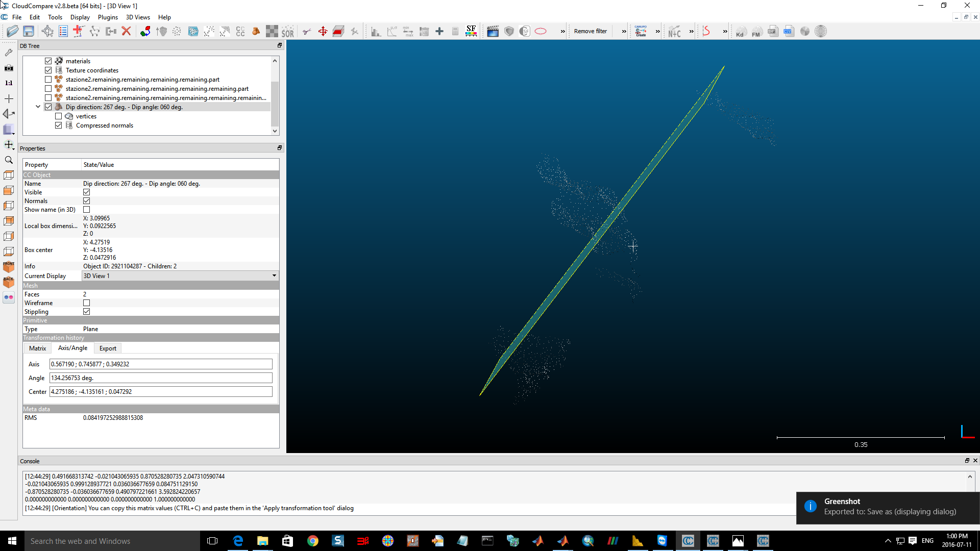Activate the scissors segment tool

coord(307,32)
